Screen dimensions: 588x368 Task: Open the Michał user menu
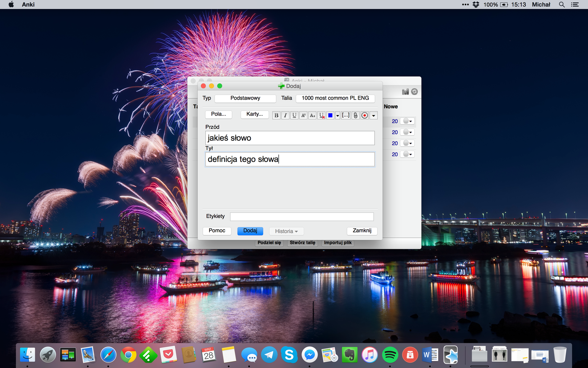[541, 4]
